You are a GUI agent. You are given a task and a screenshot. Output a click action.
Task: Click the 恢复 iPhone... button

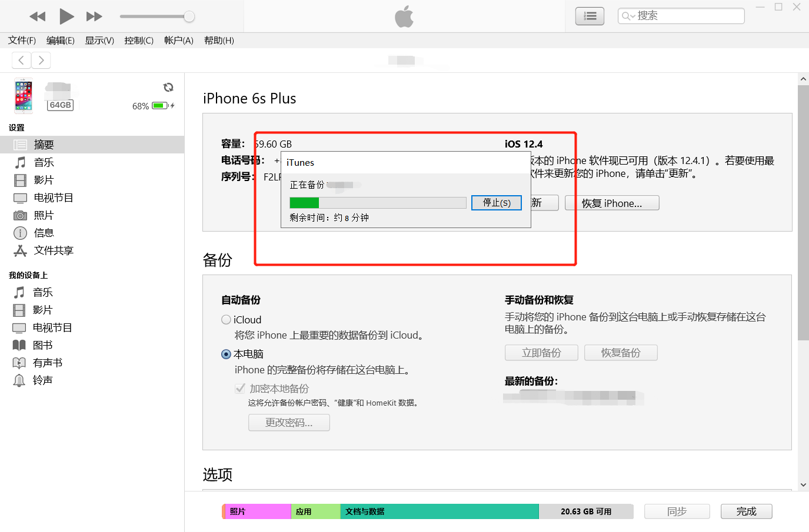[x=612, y=203]
